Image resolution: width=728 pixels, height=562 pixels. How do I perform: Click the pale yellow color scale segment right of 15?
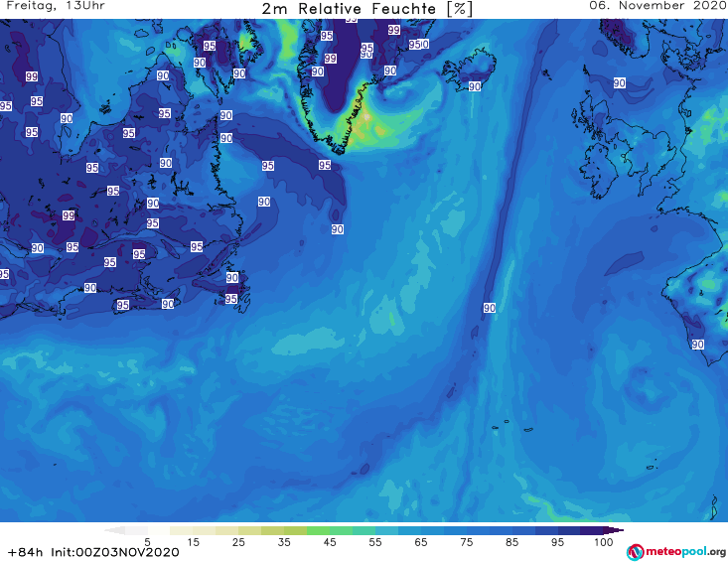[205, 530]
